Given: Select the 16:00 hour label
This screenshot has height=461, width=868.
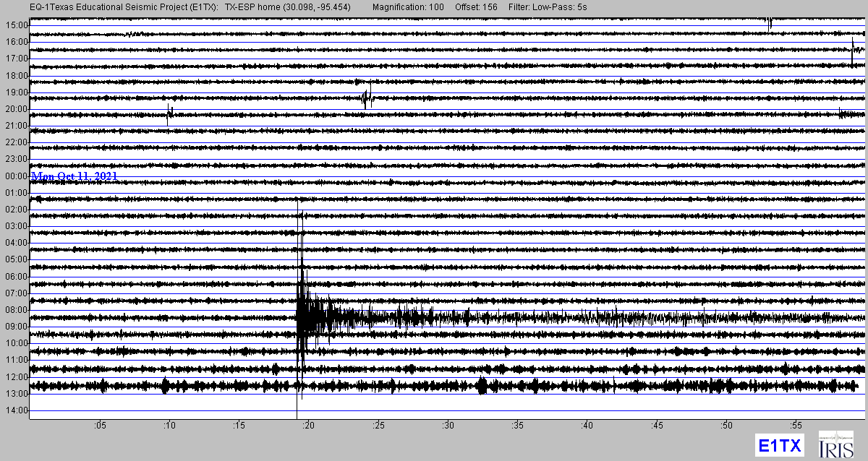Looking at the screenshot, I should [x=16, y=42].
